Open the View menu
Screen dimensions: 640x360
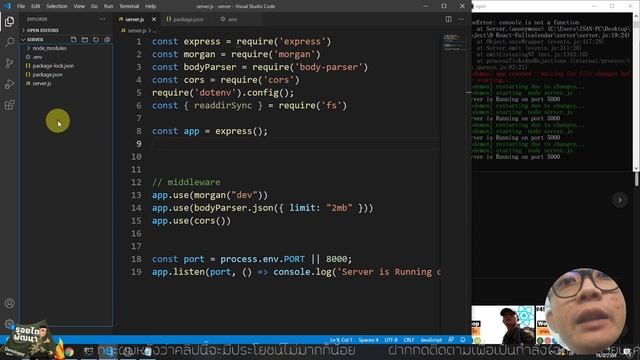click(x=79, y=6)
